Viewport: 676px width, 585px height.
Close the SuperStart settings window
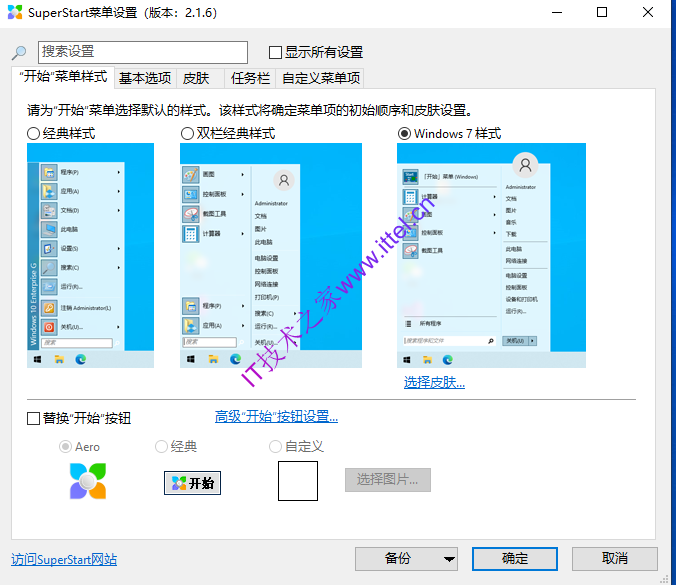click(x=648, y=13)
